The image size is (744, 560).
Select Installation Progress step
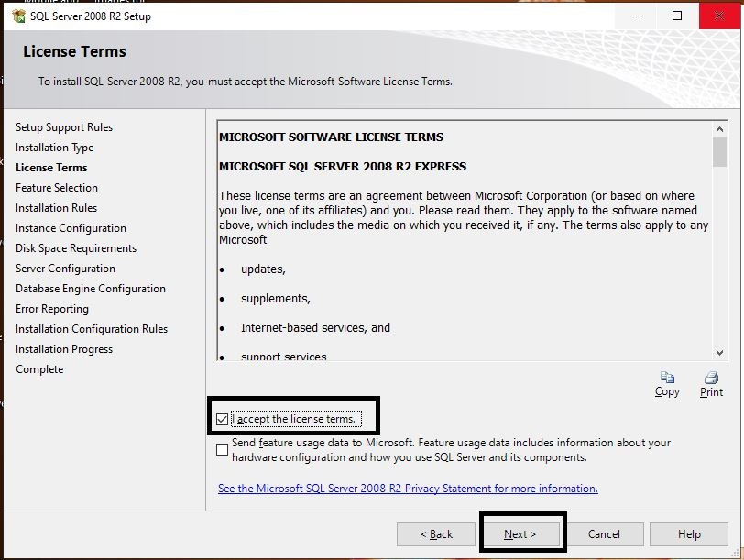64,349
